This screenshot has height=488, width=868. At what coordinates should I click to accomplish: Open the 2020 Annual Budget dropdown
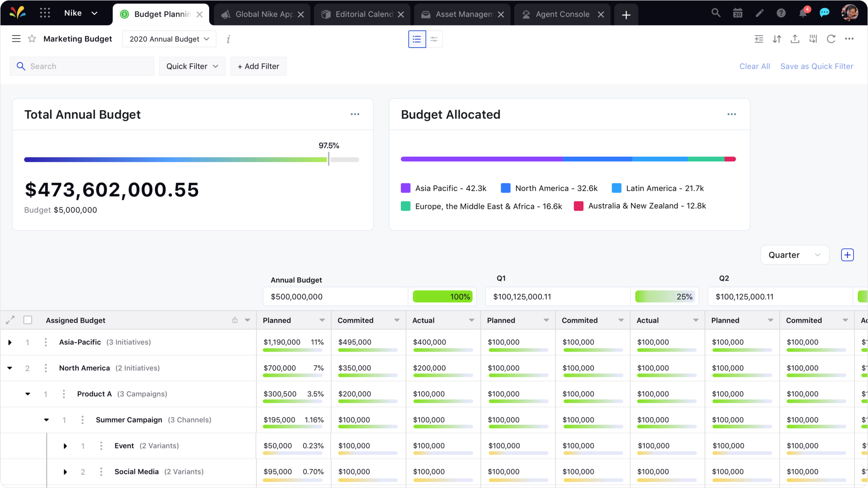[169, 39]
